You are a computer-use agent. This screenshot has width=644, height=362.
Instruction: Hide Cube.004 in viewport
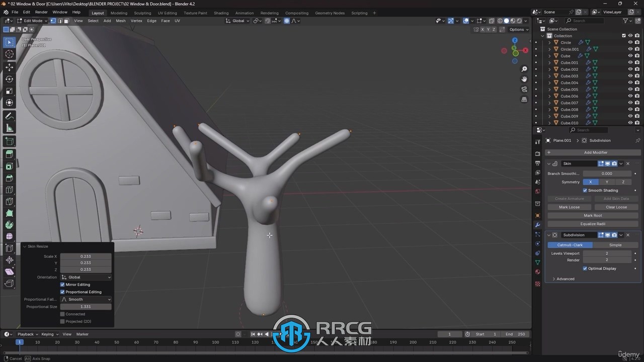pos(630,82)
